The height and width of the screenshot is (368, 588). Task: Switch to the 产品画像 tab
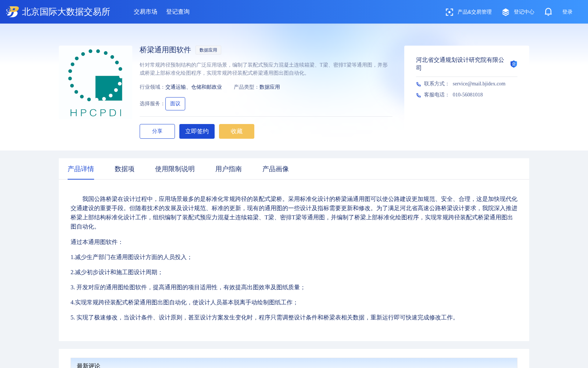point(276,169)
